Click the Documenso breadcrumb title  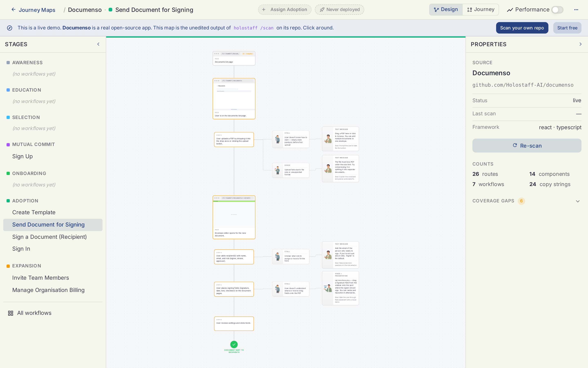point(85,10)
